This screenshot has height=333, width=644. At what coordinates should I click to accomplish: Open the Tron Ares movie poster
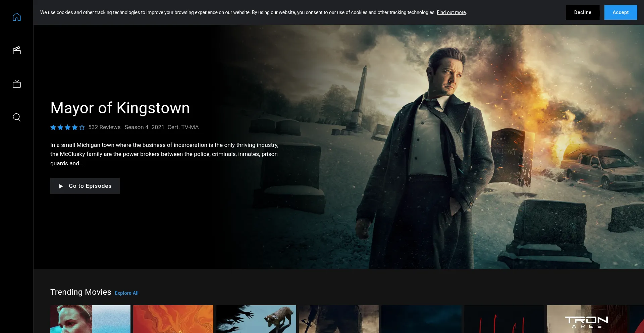coord(587,319)
